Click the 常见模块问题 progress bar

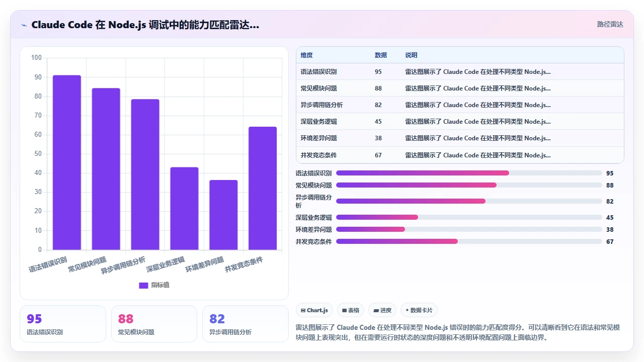point(469,185)
